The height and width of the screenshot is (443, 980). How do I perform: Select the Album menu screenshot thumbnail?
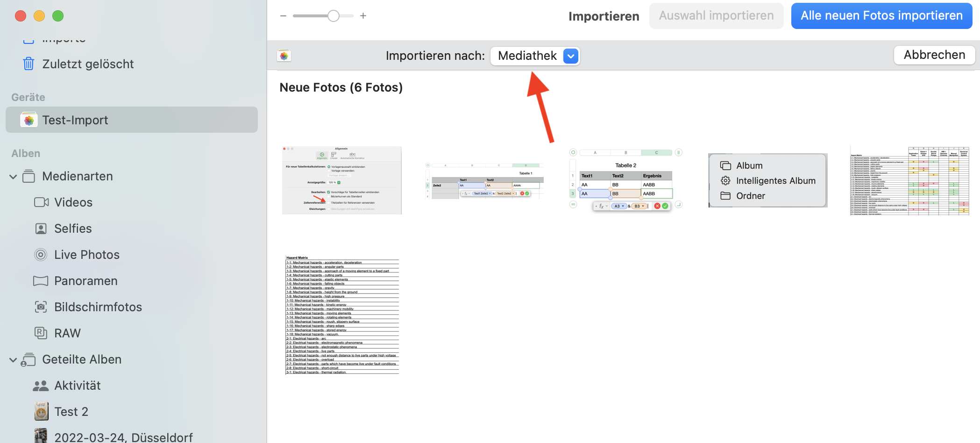pyautogui.click(x=767, y=180)
